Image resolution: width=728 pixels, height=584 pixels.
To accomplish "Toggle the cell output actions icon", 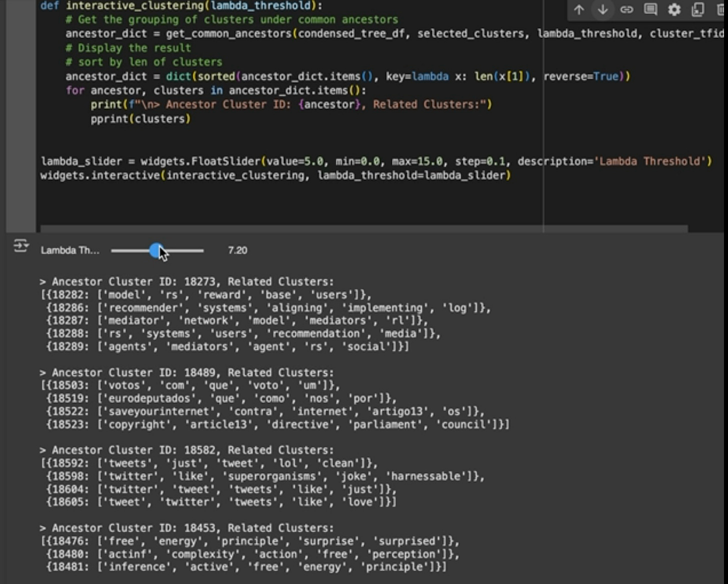I will click(21, 246).
